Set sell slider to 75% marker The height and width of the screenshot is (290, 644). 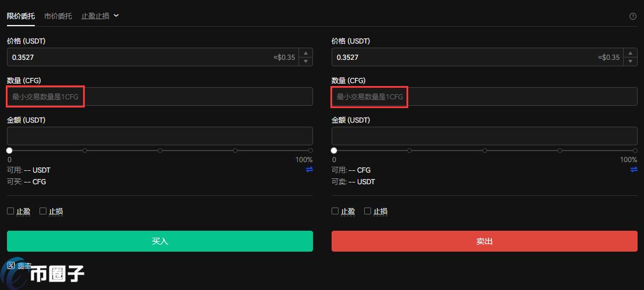[559, 151]
